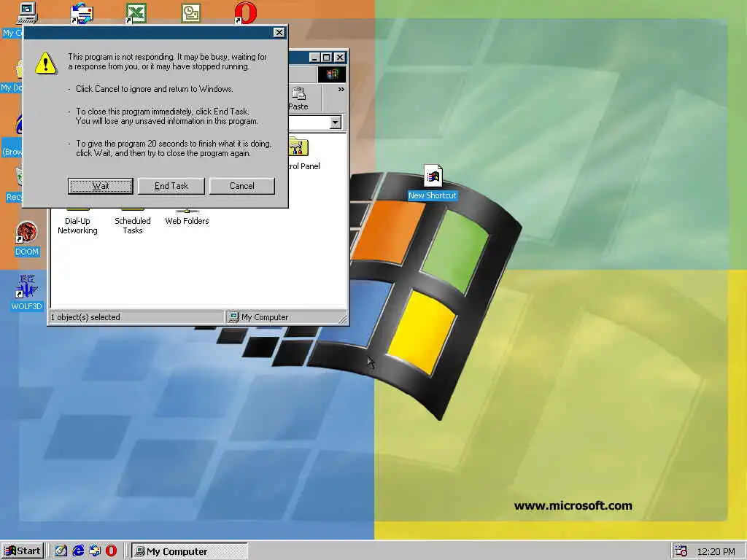Image resolution: width=747 pixels, height=560 pixels.
Task: Close the not responding dialog with X
Action: (279, 32)
